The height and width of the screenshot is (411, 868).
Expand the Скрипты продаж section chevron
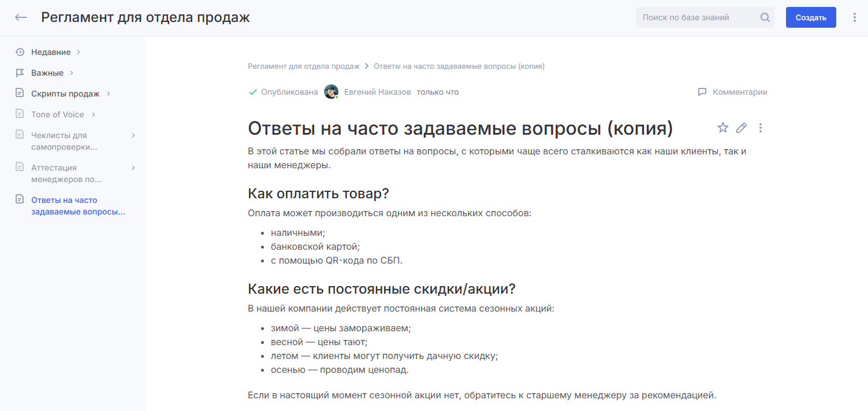tap(109, 94)
